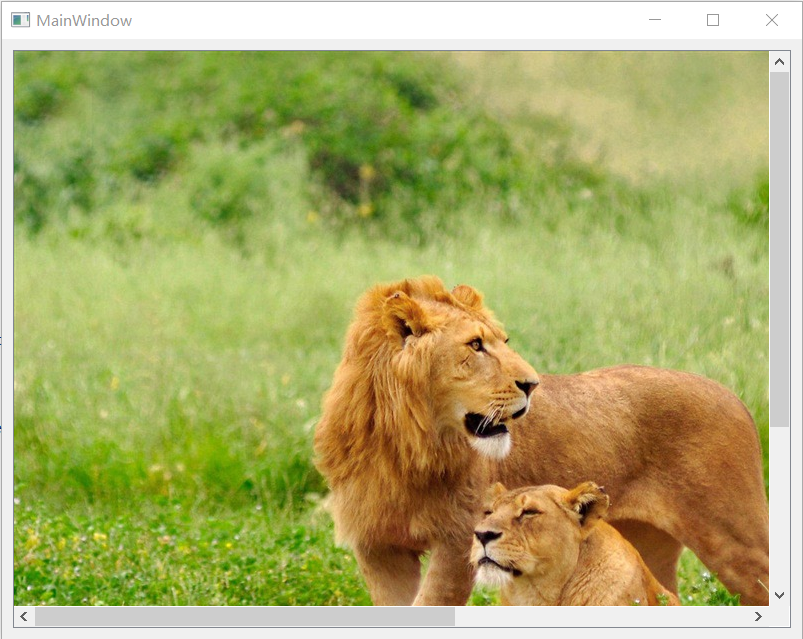Click the left arrow on horizontal scrollbar

tap(22, 617)
